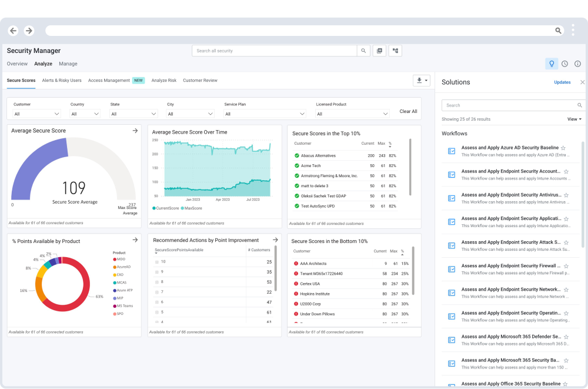Click green check icon beside Abacus Alternatives
Screen dimensions: 588x389
tap(296, 155)
